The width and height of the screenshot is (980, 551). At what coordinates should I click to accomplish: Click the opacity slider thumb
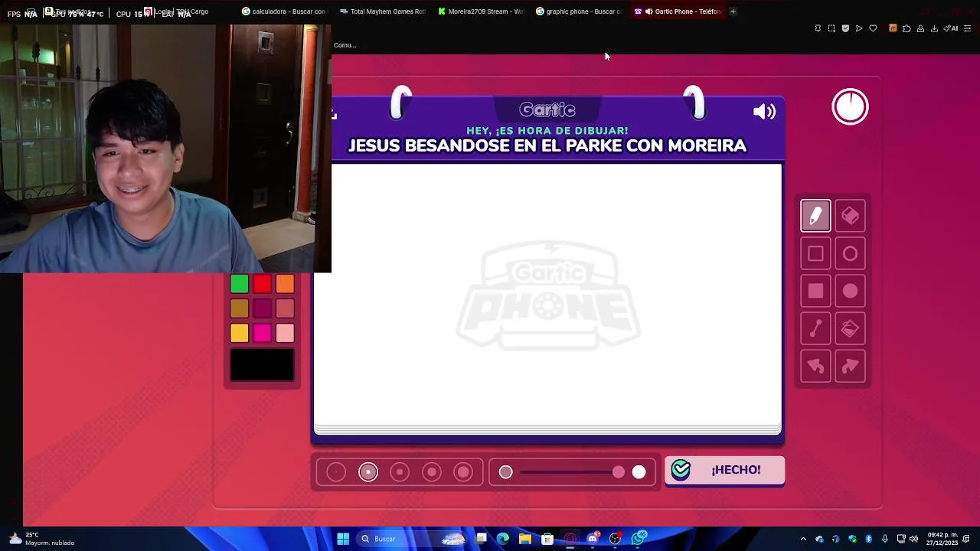(x=619, y=472)
